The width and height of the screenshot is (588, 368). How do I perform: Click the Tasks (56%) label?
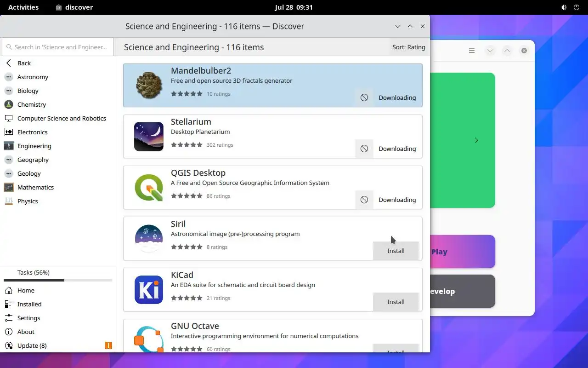[34, 272]
